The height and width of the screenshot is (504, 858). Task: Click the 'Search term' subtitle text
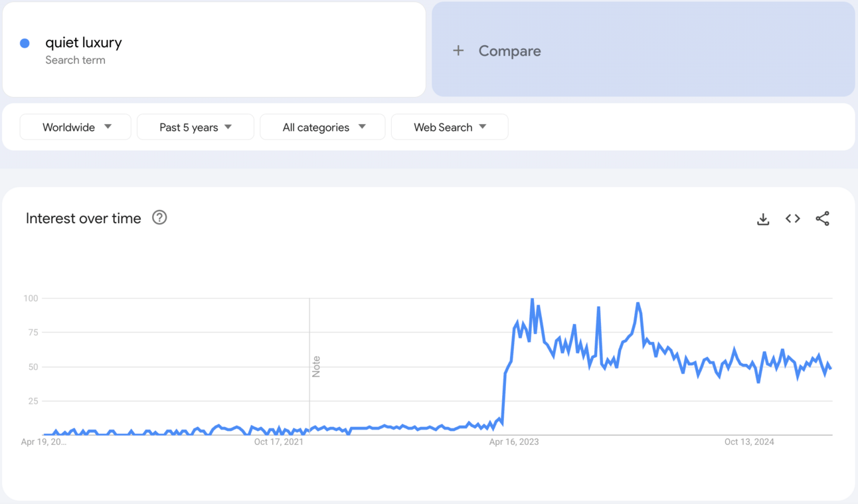click(x=75, y=60)
